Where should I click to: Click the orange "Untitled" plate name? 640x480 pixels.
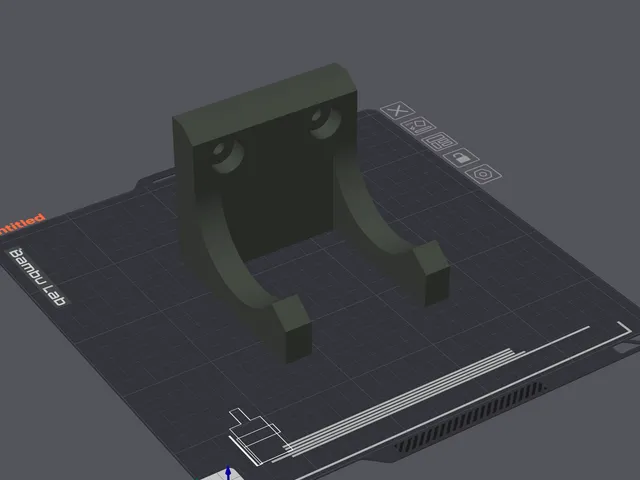tap(21, 224)
